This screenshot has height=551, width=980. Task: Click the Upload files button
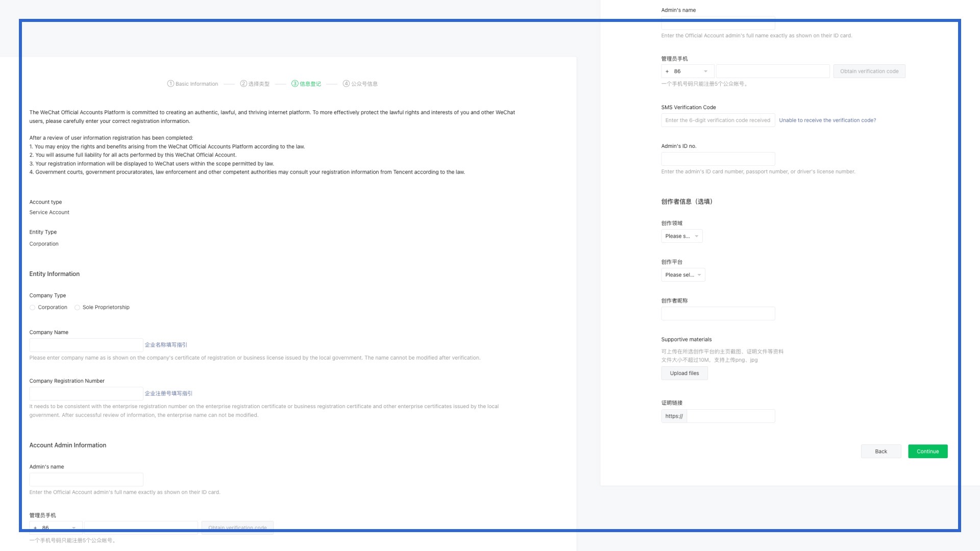click(684, 373)
